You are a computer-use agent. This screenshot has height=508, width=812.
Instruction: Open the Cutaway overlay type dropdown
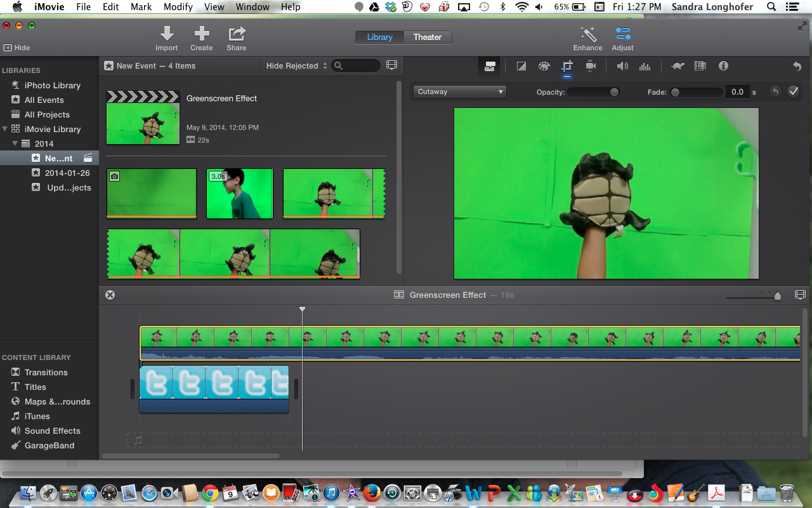click(459, 92)
